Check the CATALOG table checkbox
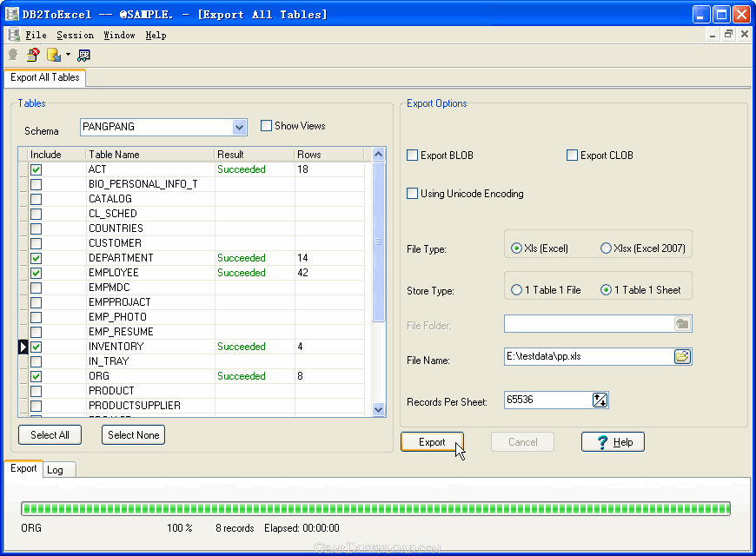The image size is (756, 556). tap(36, 199)
